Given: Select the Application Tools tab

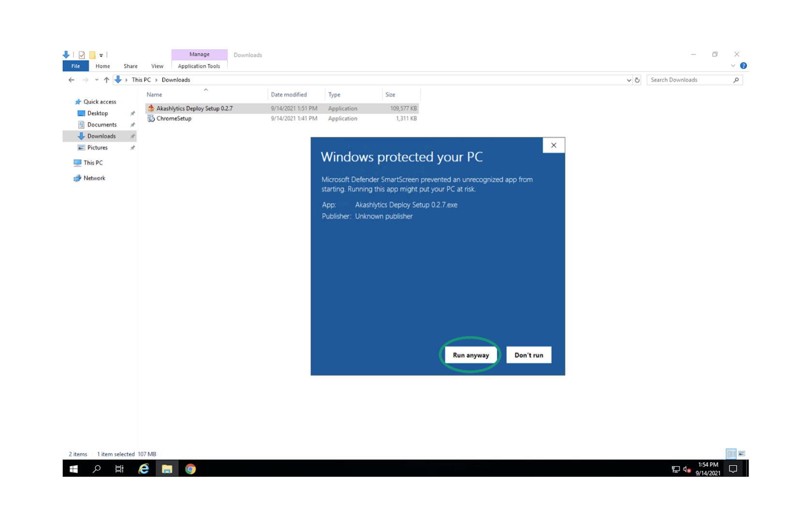Looking at the screenshot, I should coord(199,66).
